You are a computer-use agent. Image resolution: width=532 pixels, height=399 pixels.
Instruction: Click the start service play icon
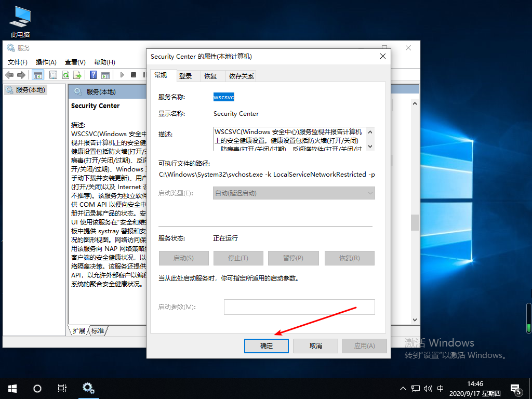point(122,75)
